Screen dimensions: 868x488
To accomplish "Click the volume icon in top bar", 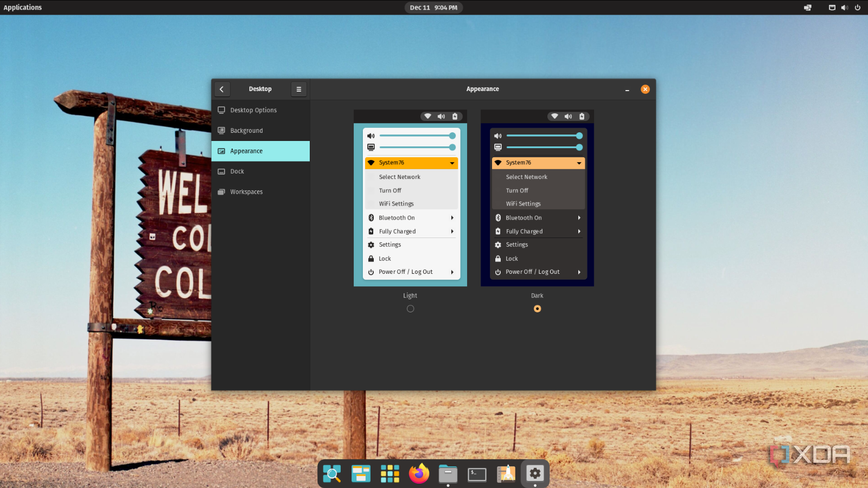I will pos(845,8).
